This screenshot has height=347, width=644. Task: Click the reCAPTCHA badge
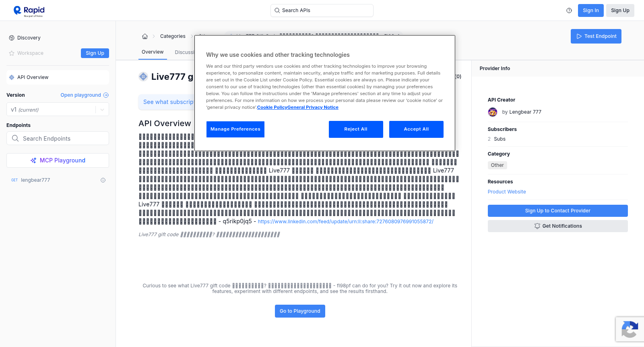point(630,329)
